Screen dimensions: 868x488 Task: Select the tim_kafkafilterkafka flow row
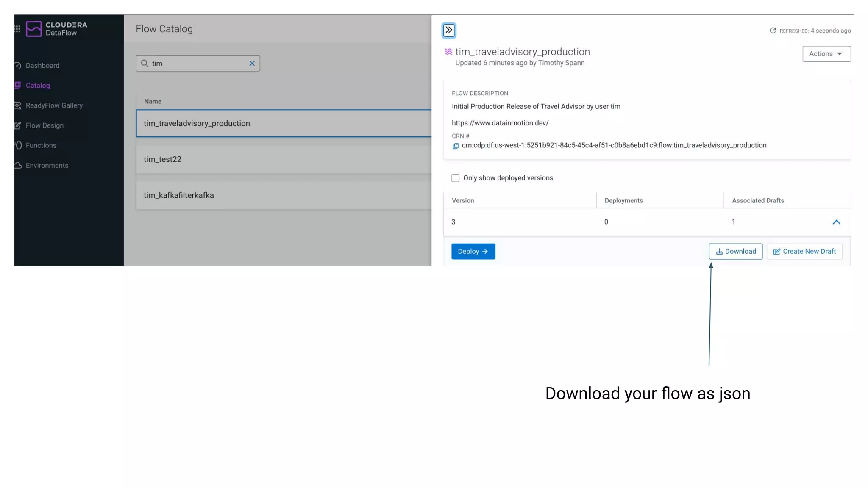tap(284, 195)
